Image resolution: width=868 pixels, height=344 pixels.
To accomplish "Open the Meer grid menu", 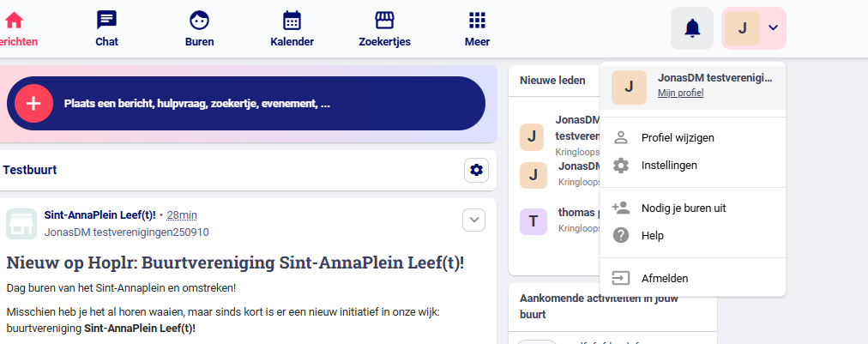I will click(x=477, y=21).
